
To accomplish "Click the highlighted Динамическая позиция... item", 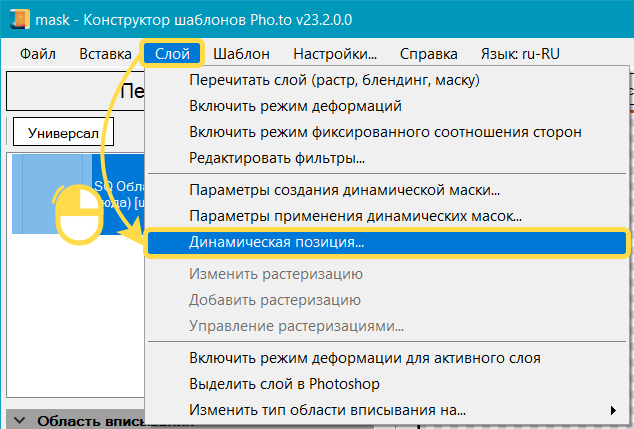I will pos(277,242).
